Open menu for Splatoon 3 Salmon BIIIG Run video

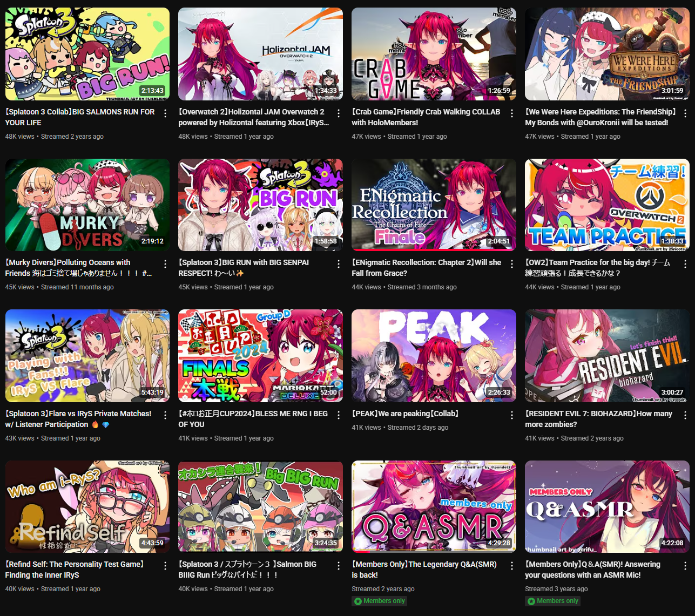click(x=339, y=566)
